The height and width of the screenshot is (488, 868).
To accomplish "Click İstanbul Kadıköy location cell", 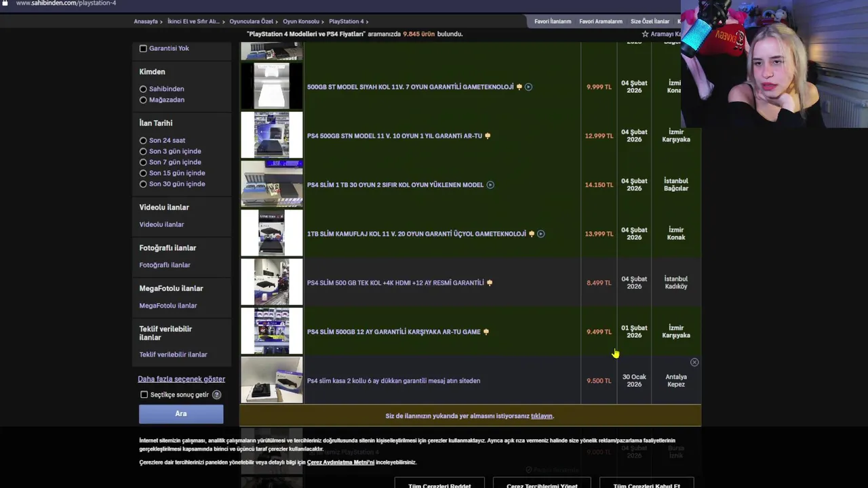I will click(x=676, y=283).
